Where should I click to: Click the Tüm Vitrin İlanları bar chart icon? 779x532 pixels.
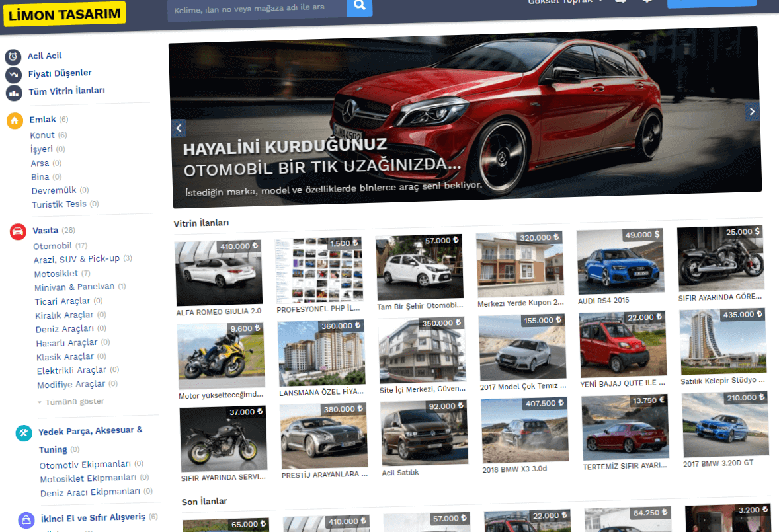[x=15, y=93]
